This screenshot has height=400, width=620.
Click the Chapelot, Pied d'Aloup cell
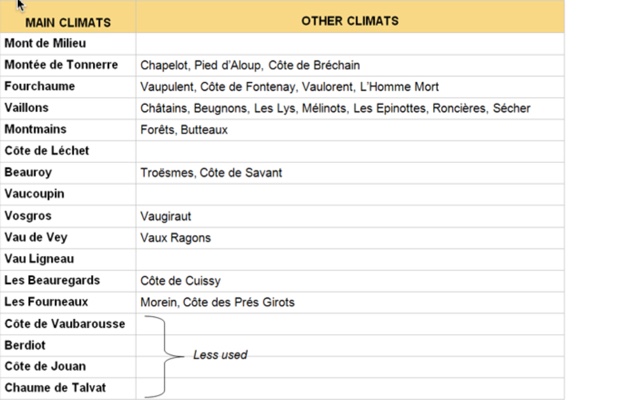coord(250,65)
